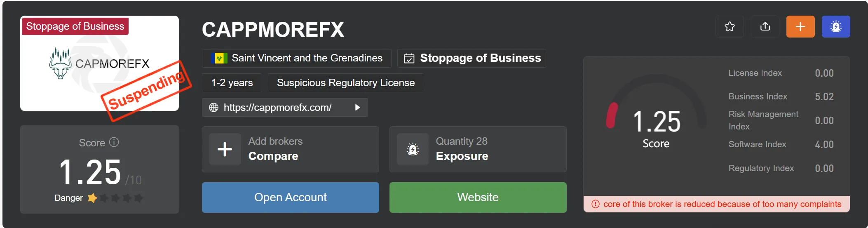Click the too many complaints notice
The width and height of the screenshot is (868, 228).
pos(716,204)
